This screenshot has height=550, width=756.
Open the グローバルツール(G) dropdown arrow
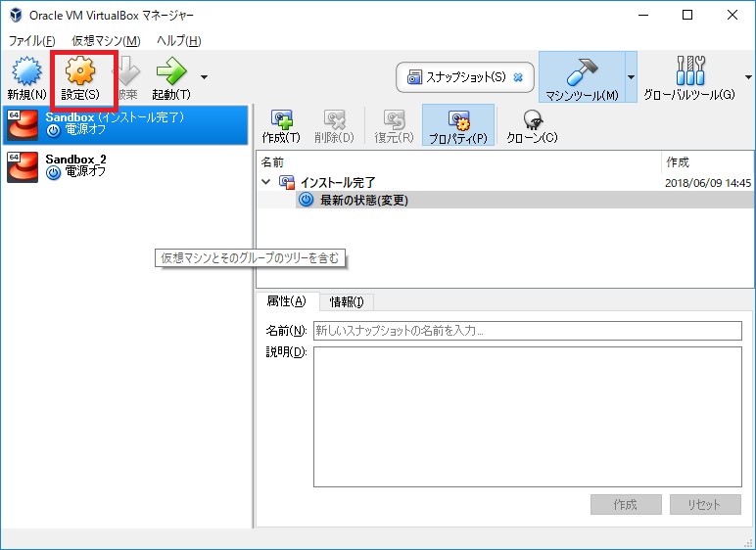(748, 77)
